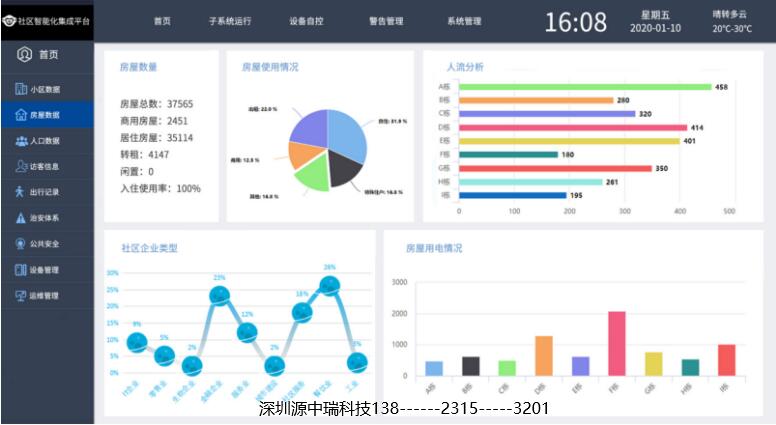Click the 23% data point on line chart

[219, 296]
